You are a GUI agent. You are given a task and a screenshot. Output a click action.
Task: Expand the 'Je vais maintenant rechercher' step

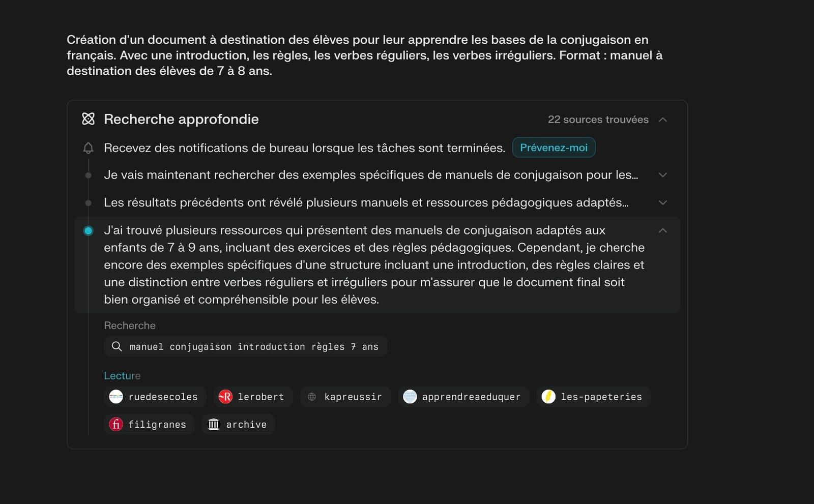pyautogui.click(x=662, y=175)
